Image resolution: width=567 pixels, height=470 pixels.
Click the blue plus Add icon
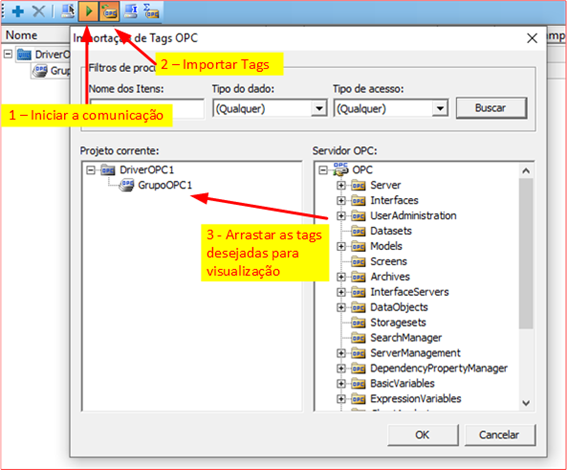[x=18, y=12]
